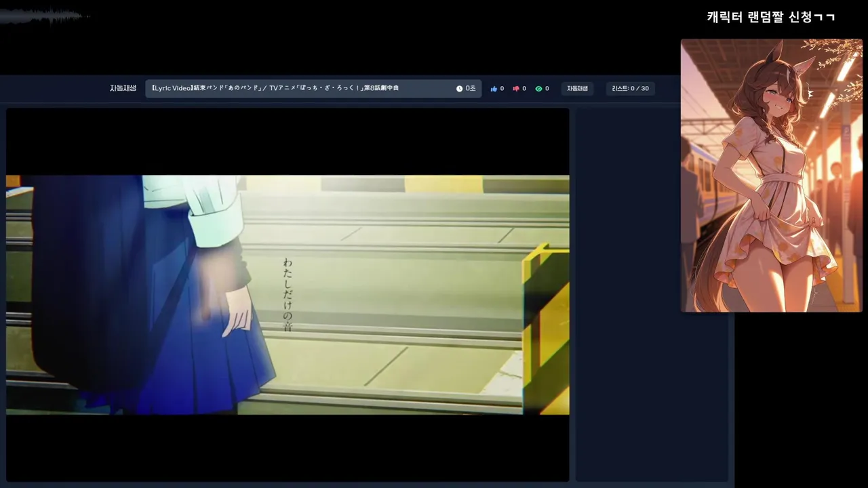Click the 0초 elapsed time text
This screenshot has height=488, width=868.
(x=471, y=89)
